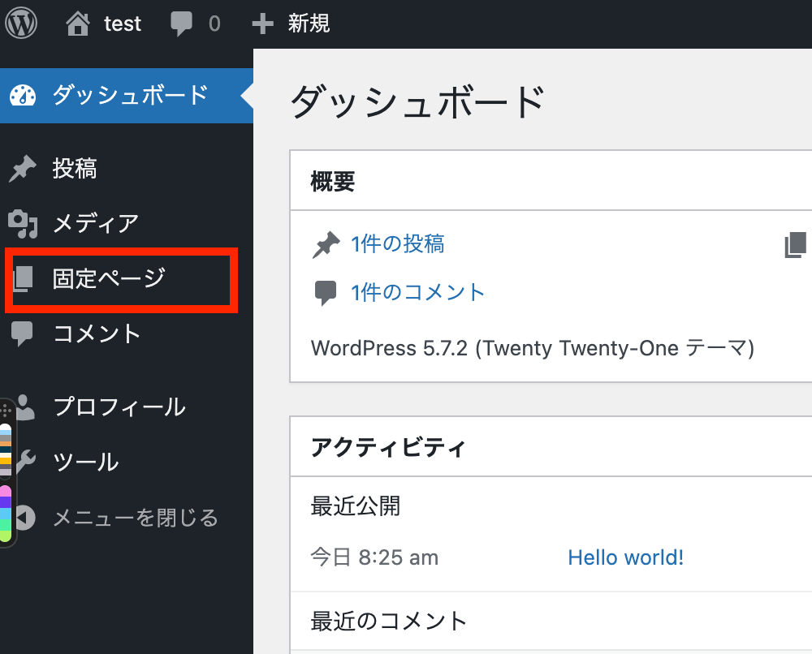Click the lower purple-and-green gradient overlay widget
The image size is (812, 654).
tap(6, 514)
